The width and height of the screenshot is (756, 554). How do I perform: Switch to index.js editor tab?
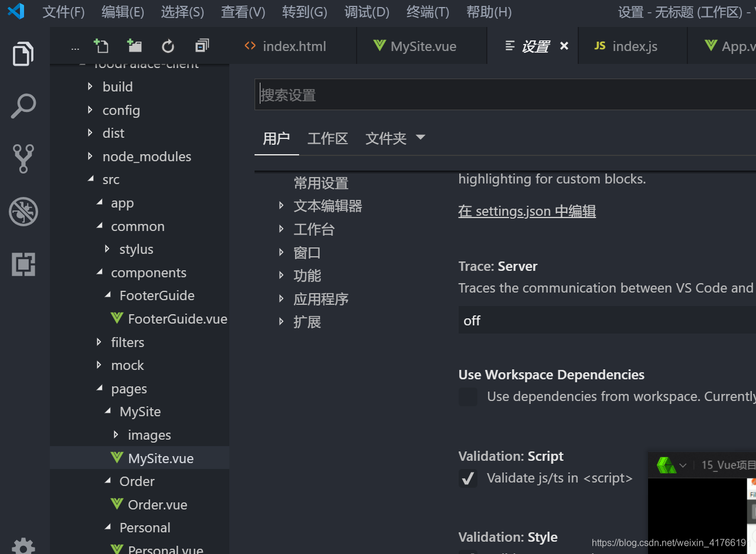click(633, 46)
